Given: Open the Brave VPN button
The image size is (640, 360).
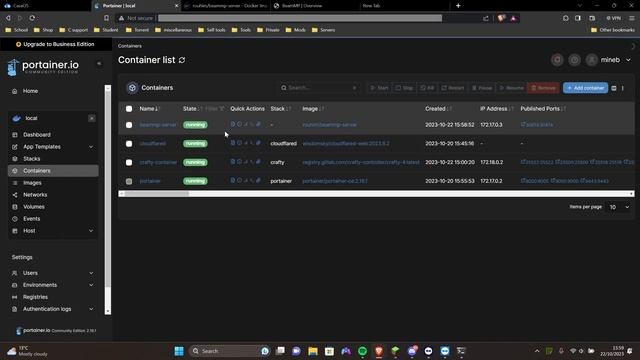Looking at the screenshot, I should coord(613,18).
